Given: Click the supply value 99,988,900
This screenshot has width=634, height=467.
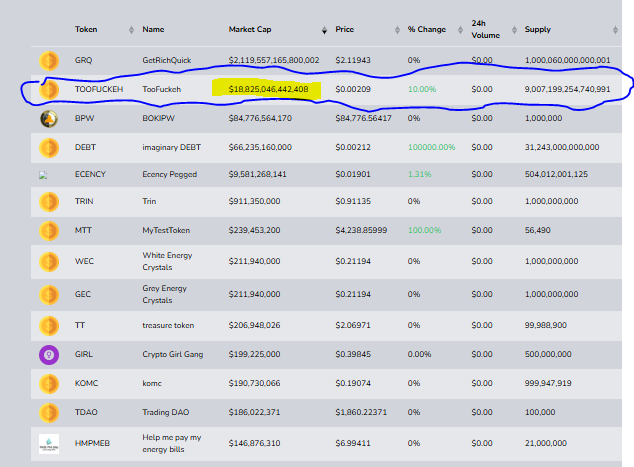Looking at the screenshot, I should (x=546, y=325).
